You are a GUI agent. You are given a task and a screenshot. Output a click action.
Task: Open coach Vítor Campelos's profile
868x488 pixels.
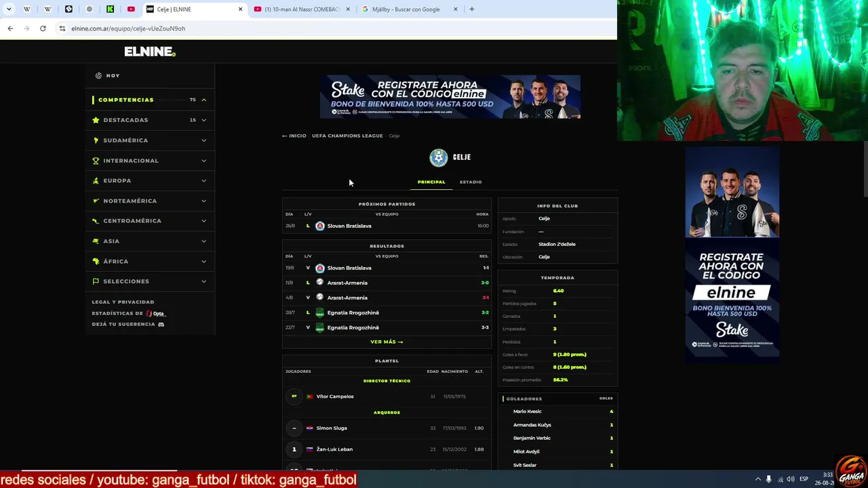(x=387, y=396)
